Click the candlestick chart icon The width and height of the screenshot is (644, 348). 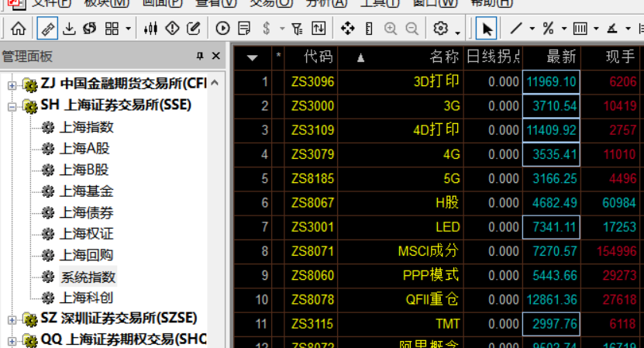tap(150, 29)
